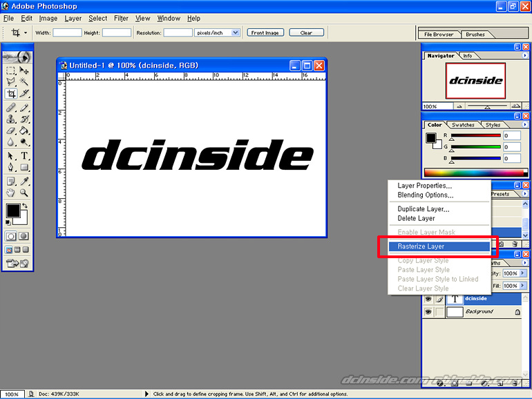Click the Navigator zoom slider

click(x=487, y=106)
